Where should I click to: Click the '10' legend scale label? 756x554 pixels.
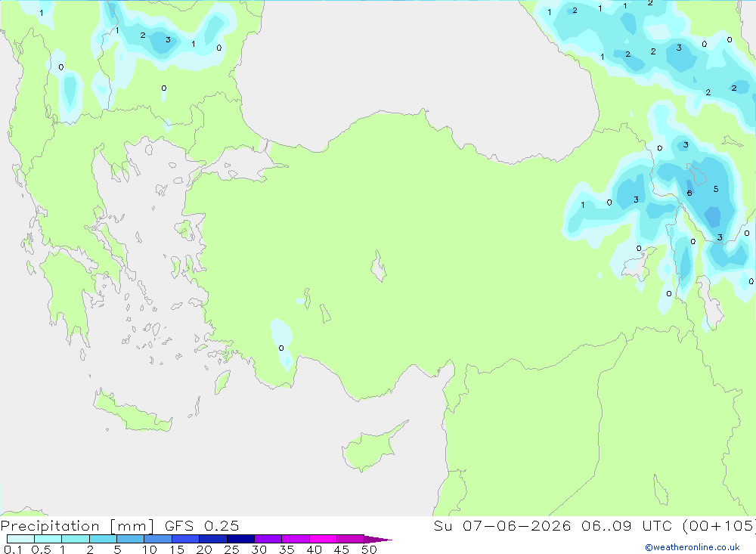150,549
